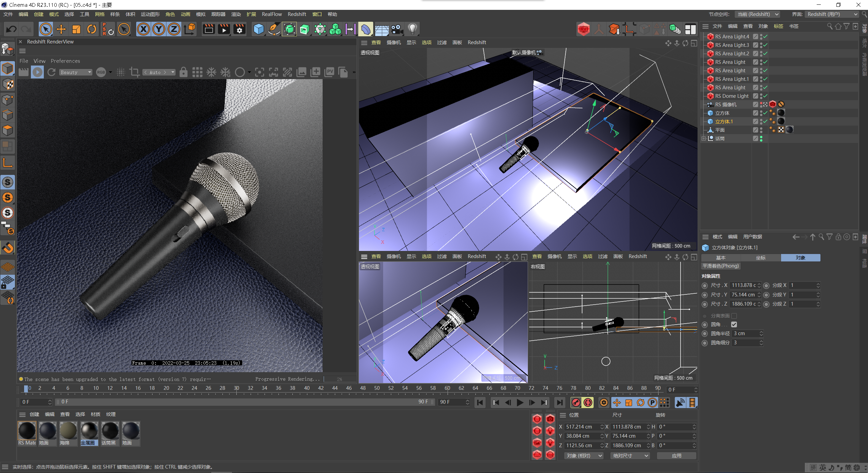Expand the 话筒 object hierarchy
This screenshot has width=868, height=473.
704,138
